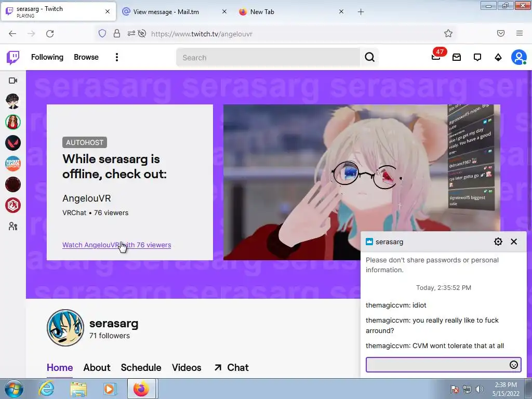This screenshot has width=532, height=399.
Task: Open the red hexagon logo channel in sidebar
Action: pos(13,205)
